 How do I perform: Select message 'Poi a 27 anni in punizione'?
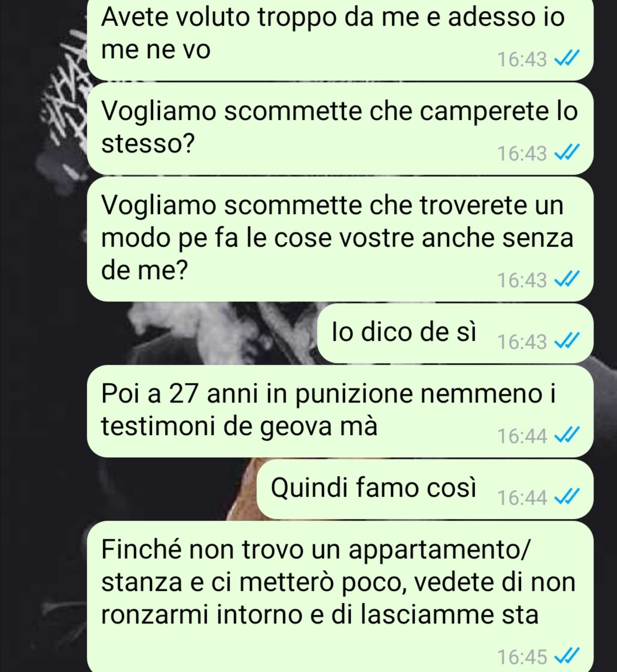click(x=340, y=412)
